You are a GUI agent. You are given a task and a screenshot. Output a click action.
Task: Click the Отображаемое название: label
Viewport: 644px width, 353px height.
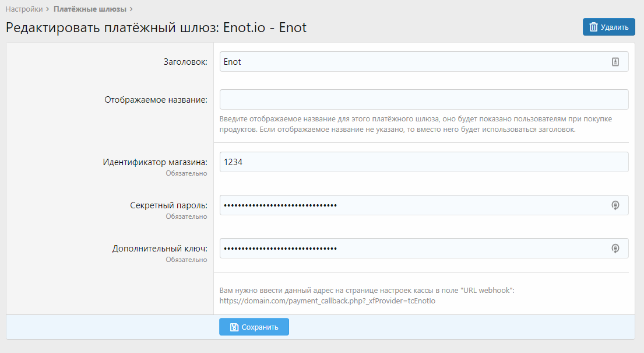(156, 99)
